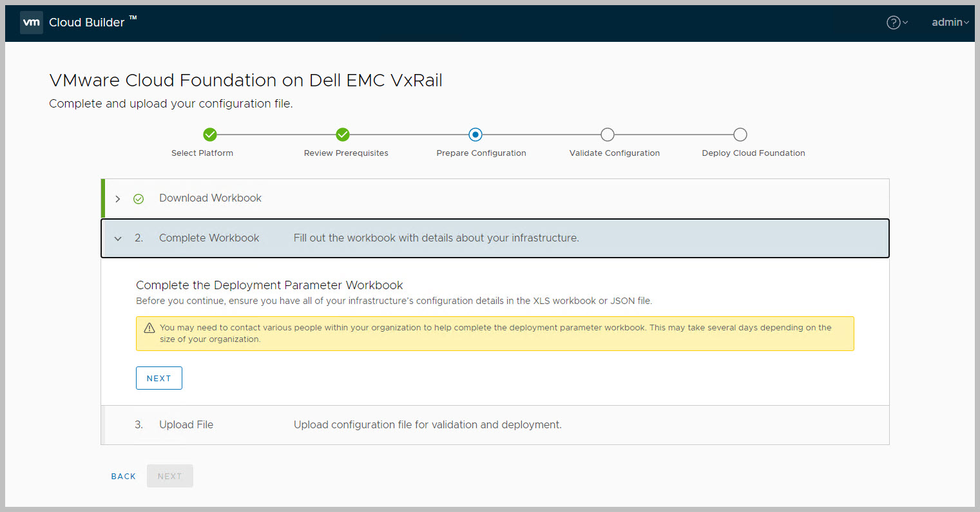Screen dimensions: 980x512
Task: Click the Deploy Cloud Foundation step circle
Action: 740,135
